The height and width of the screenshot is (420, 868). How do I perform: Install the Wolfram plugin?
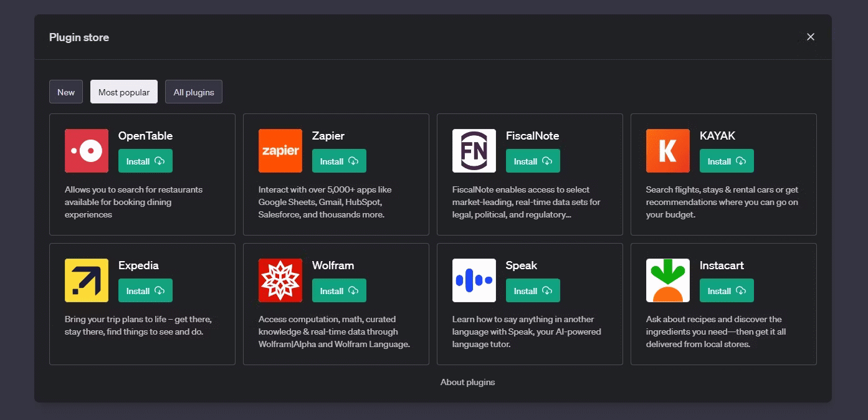(339, 290)
